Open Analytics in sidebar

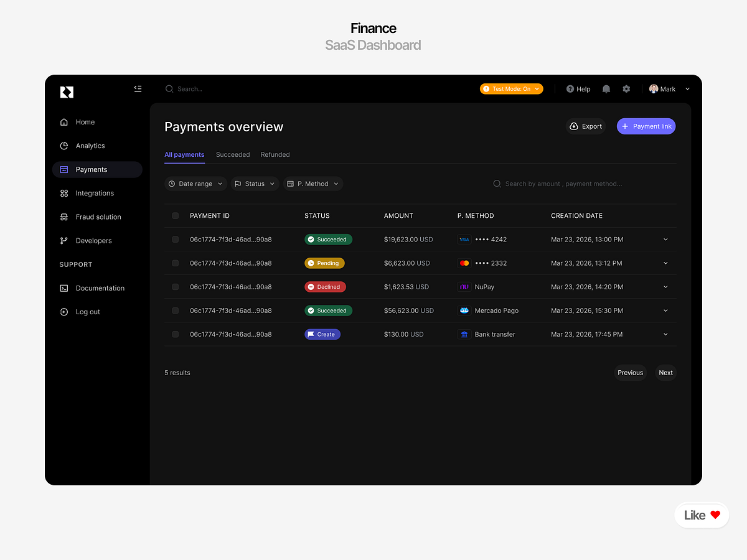[98, 146]
